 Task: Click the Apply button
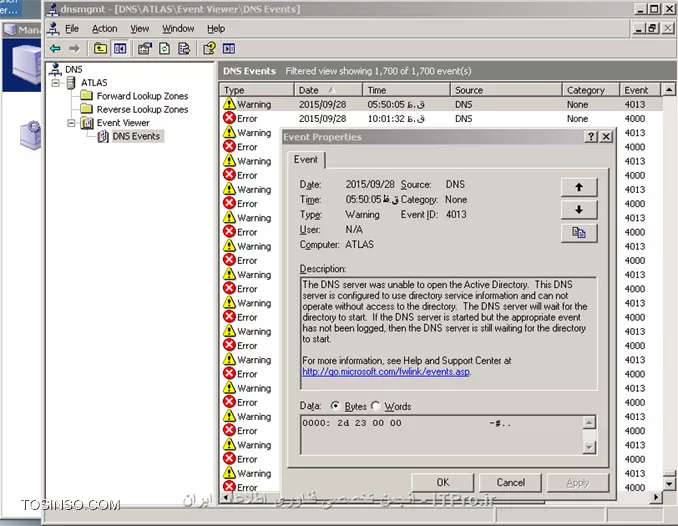(x=578, y=482)
